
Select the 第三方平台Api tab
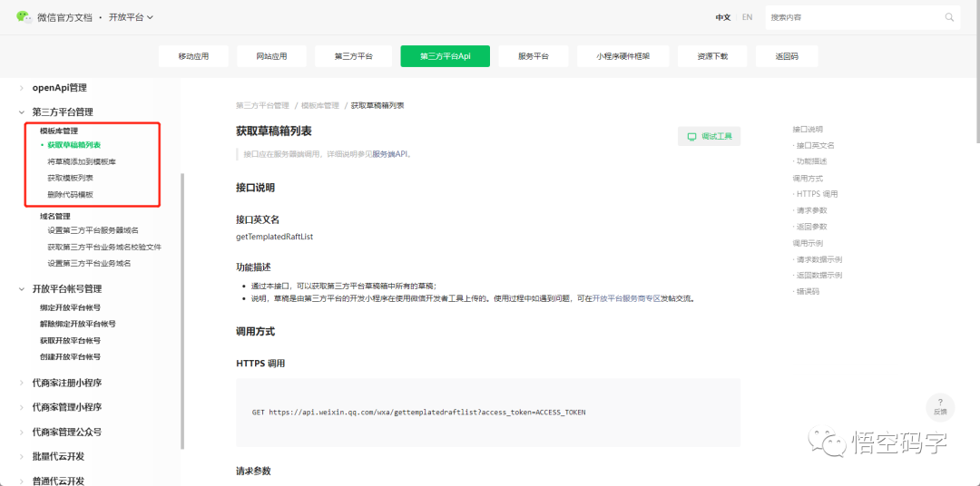click(x=445, y=56)
